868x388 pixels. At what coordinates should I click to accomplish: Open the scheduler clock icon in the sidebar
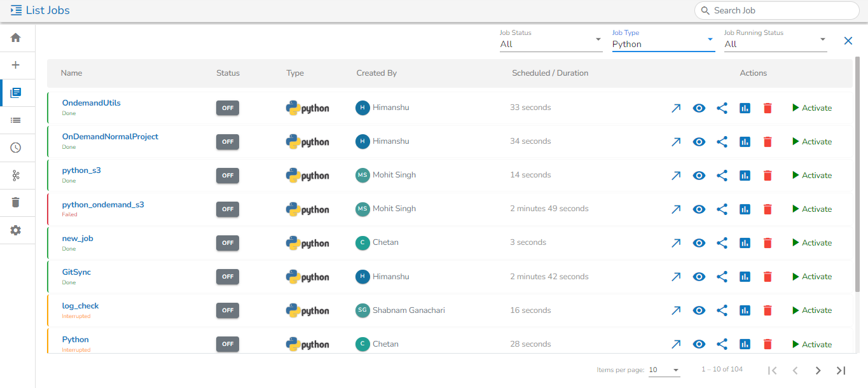(x=16, y=148)
